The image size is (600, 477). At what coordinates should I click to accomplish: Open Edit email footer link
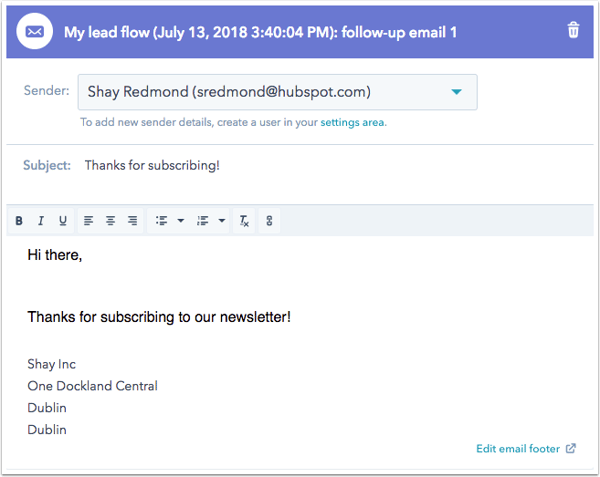pos(518,449)
